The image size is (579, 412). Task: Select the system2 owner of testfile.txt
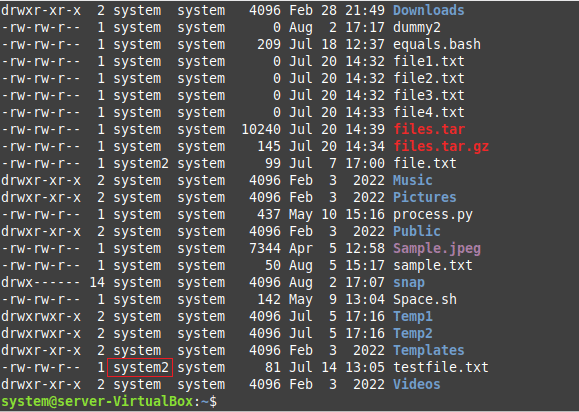point(140,367)
